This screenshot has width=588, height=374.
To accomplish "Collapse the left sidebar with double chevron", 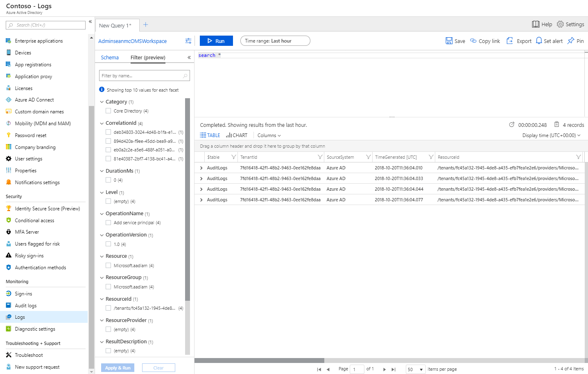I will tap(90, 22).
